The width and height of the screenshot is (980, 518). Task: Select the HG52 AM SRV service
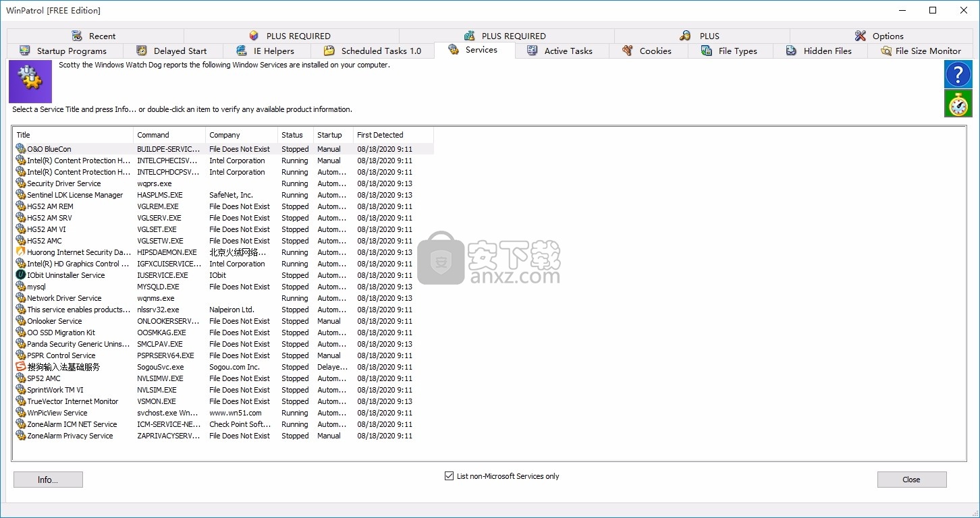coord(223,218)
